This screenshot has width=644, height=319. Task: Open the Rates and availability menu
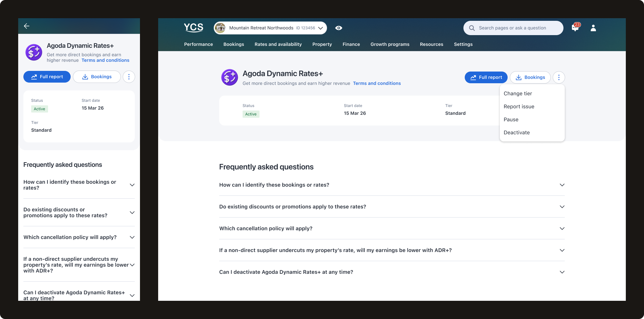(x=278, y=44)
